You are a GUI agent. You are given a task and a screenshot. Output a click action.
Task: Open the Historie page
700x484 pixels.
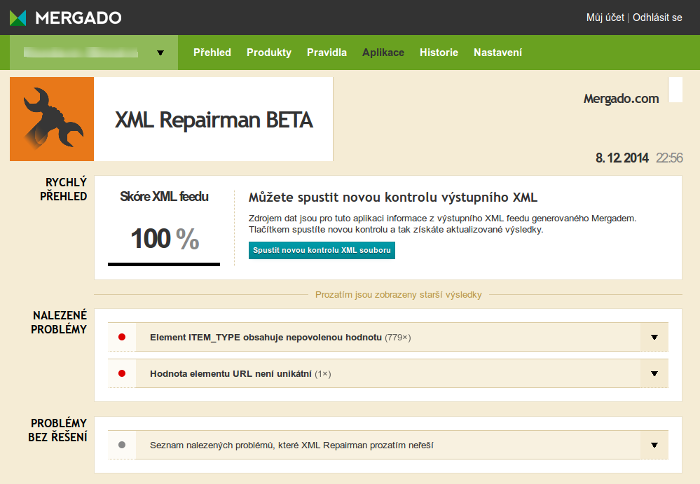(439, 52)
